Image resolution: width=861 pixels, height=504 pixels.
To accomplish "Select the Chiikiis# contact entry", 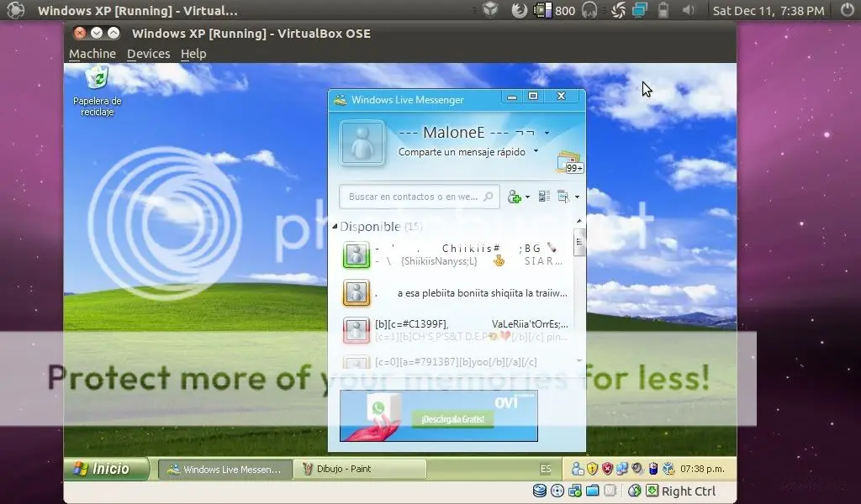I will 456,255.
